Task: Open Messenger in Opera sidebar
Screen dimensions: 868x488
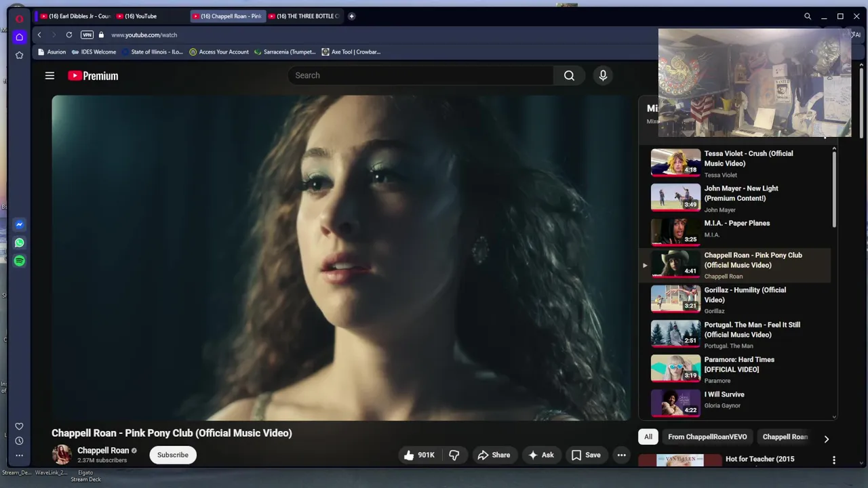Action: click(x=20, y=224)
